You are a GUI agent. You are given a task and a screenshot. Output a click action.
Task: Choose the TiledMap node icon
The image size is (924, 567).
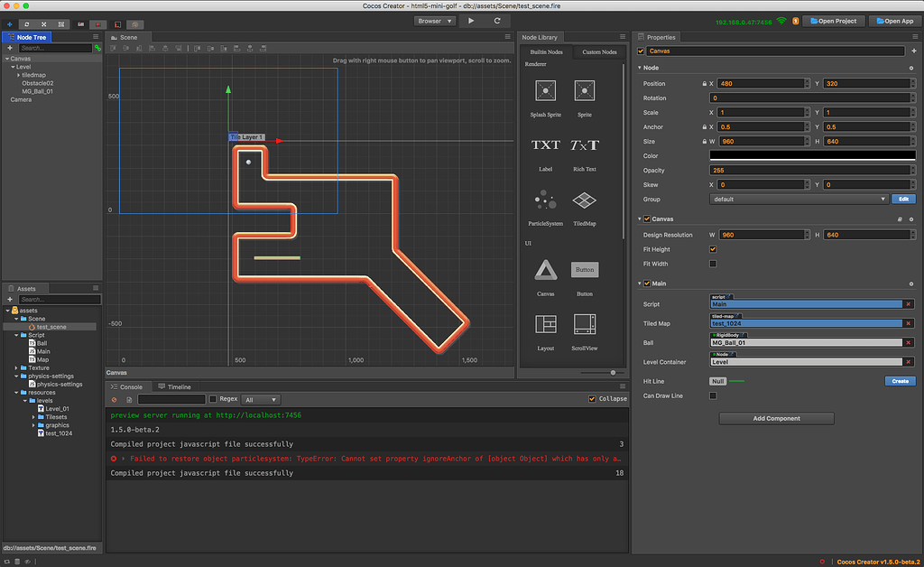(x=585, y=200)
